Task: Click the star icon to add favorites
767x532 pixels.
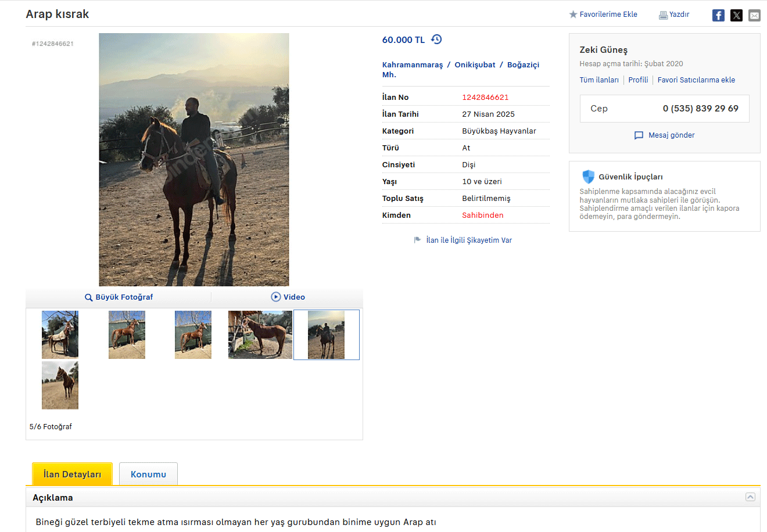Action: [573, 15]
